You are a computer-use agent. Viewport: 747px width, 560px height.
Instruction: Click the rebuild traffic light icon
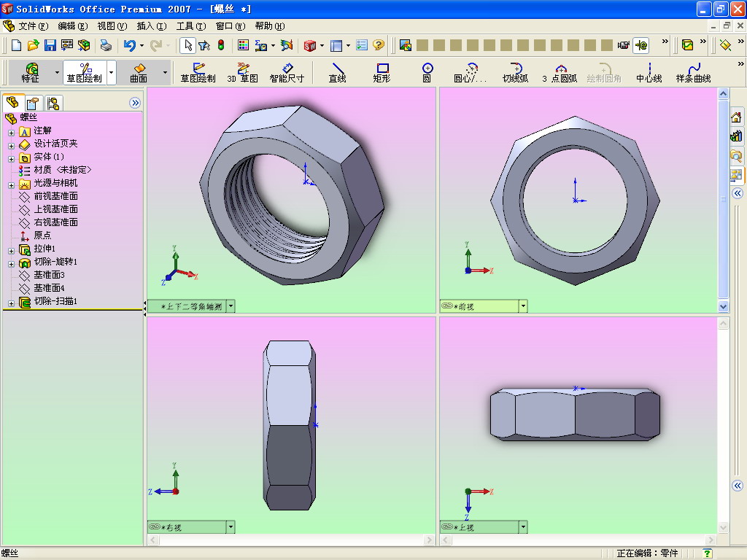tap(221, 45)
